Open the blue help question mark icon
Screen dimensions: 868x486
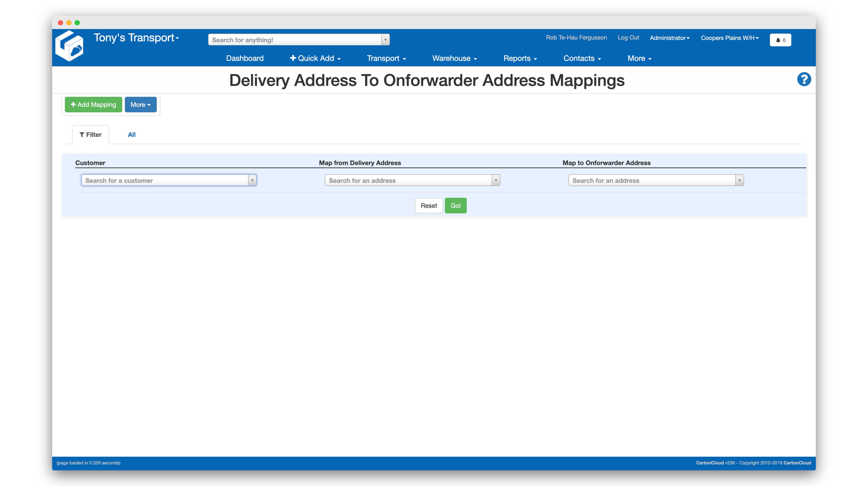point(804,80)
